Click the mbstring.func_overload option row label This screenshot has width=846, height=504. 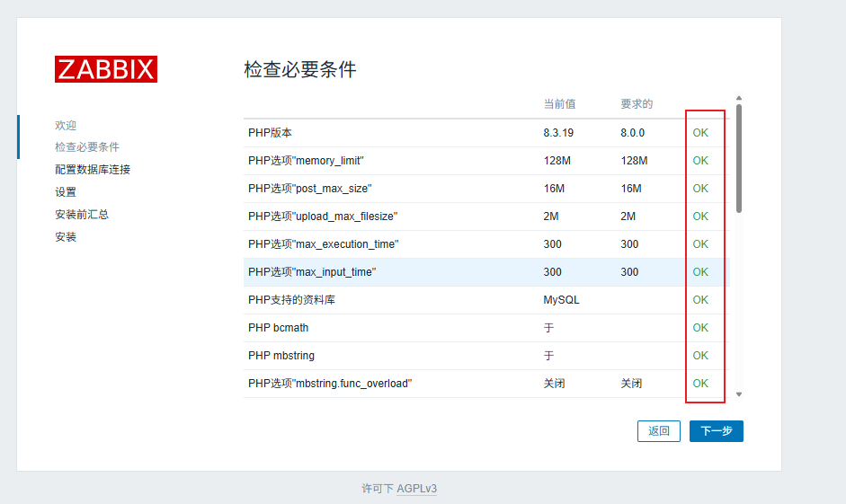330,384
